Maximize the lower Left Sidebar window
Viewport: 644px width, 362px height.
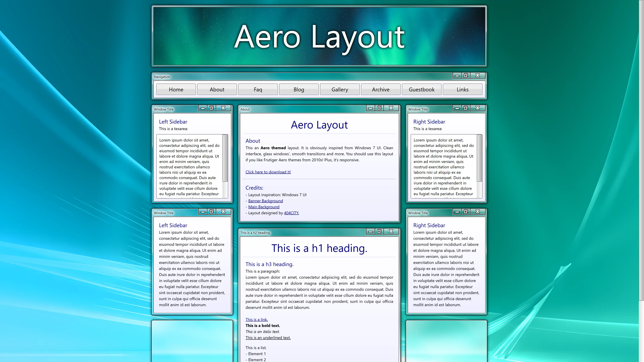(212, 211)
